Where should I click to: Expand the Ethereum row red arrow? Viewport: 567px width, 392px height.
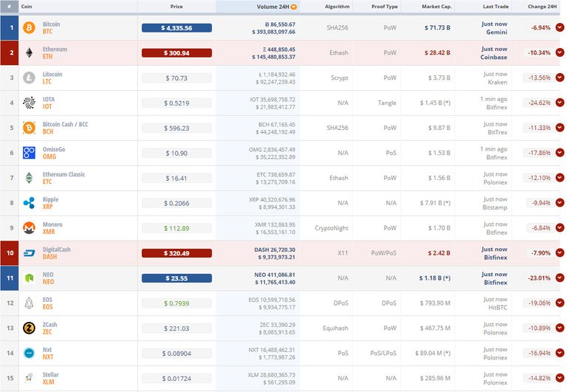(560, 52)
